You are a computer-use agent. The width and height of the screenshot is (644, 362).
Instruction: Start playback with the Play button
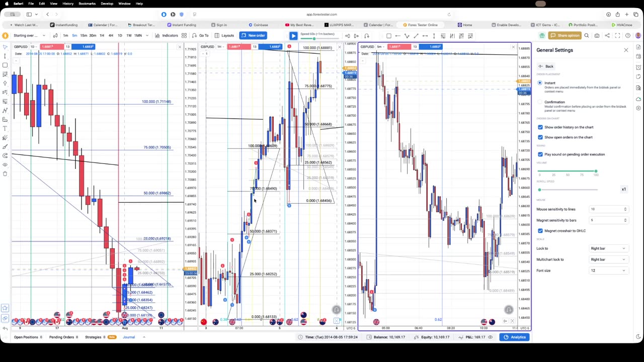tap(293, 36)
